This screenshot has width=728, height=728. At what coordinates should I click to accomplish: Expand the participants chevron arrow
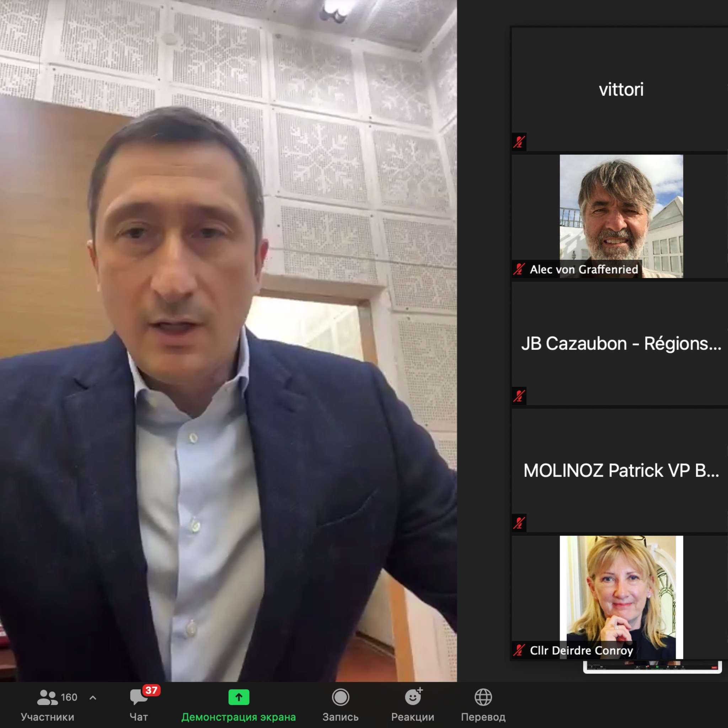[93, 697]
